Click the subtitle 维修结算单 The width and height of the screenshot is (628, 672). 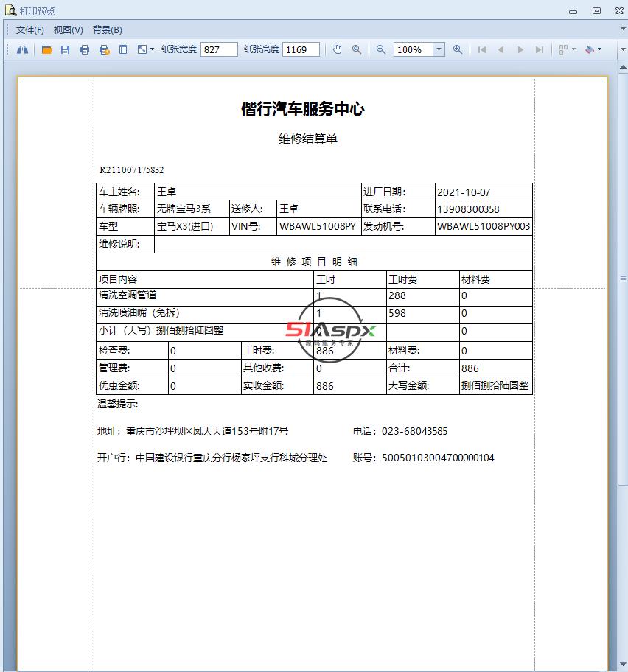click(x=308, y=139)
